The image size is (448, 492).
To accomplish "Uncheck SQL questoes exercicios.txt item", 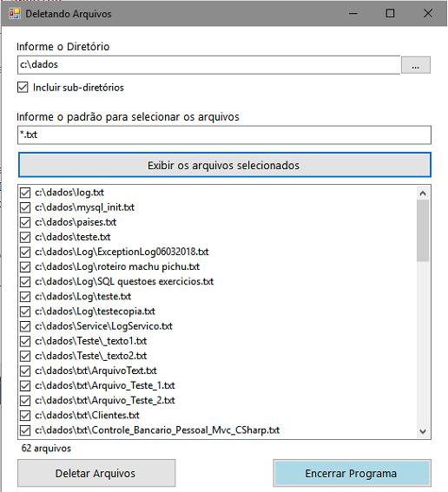I will [x=25, y=282].
